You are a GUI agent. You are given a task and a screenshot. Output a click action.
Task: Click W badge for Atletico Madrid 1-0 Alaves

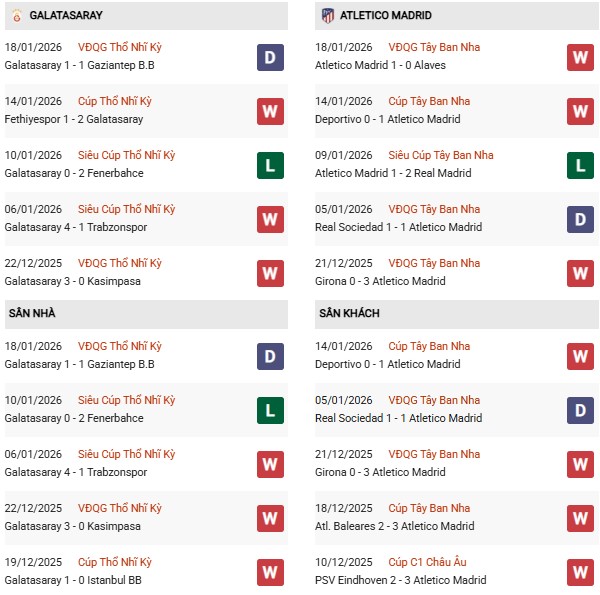pos(580,57)
